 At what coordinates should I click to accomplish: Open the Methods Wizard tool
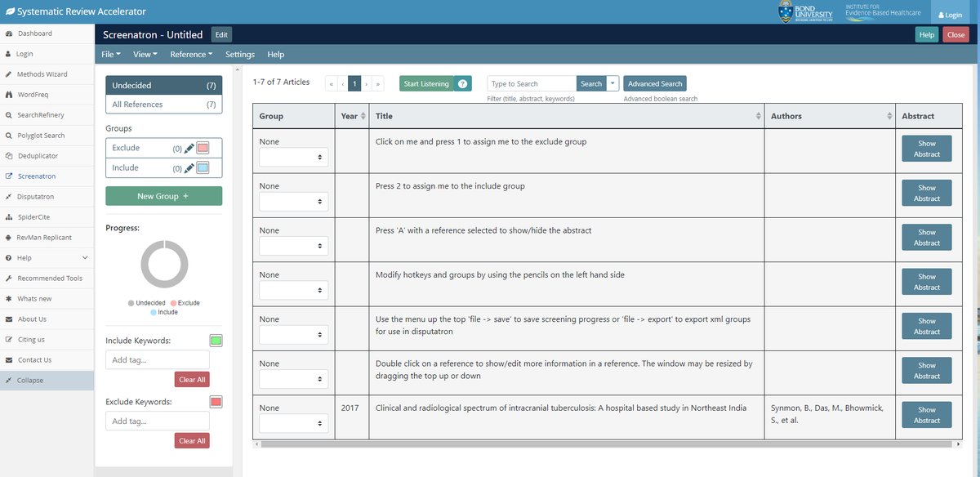pyautogui.click(x=47, y=74)
